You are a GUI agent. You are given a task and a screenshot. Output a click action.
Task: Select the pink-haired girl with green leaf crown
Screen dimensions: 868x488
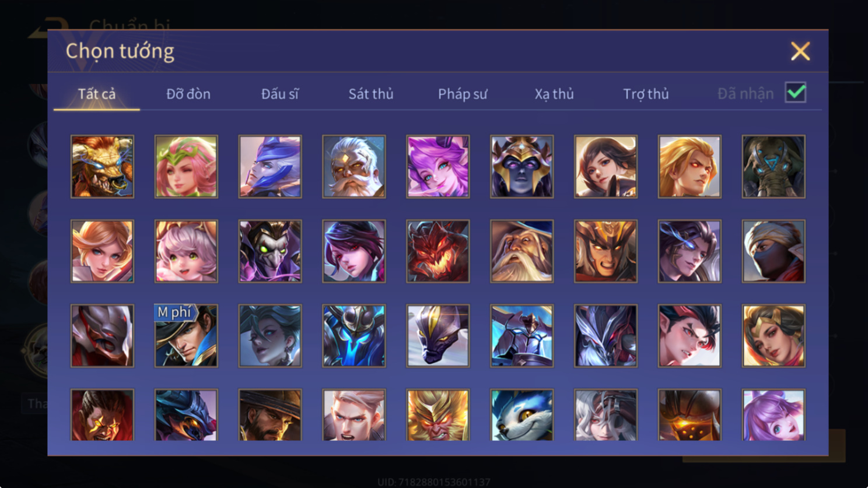pyautogui.click(x=186, y=167)
